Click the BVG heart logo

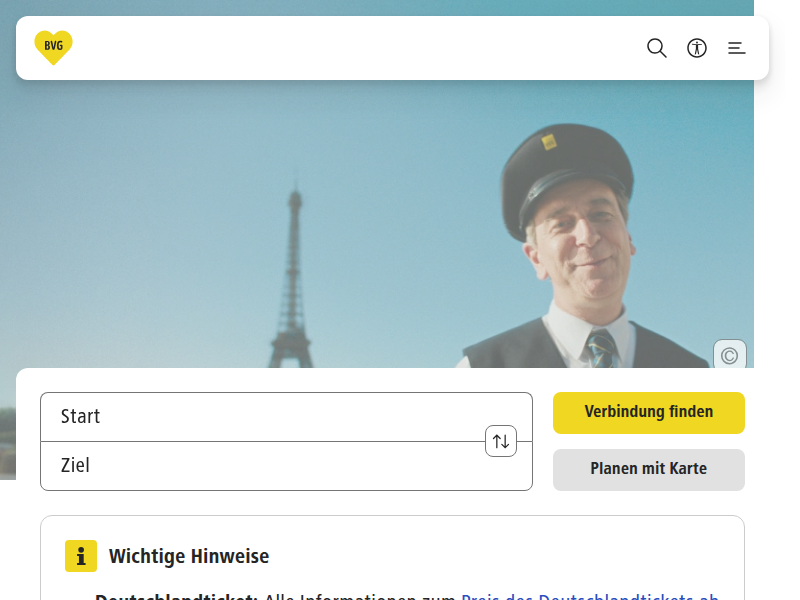click(x=54, y=47)
